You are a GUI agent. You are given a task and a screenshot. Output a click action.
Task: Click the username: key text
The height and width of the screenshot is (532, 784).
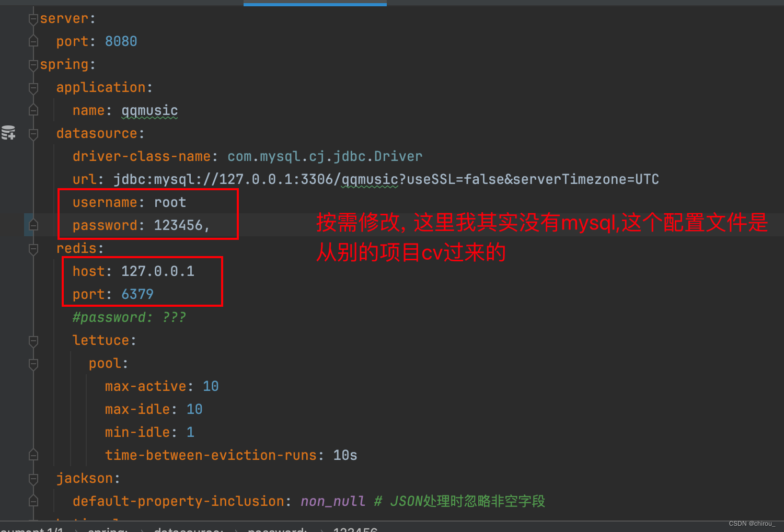[109, 202]
